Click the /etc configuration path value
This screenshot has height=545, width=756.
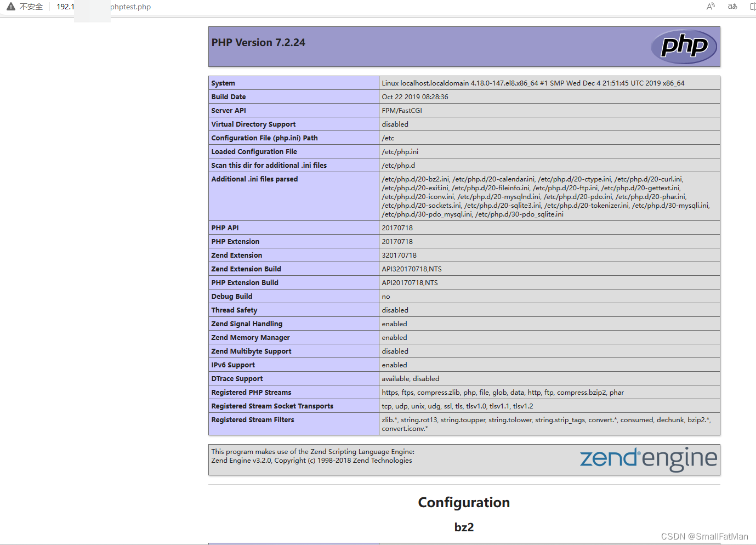click(x=388, y=138)
